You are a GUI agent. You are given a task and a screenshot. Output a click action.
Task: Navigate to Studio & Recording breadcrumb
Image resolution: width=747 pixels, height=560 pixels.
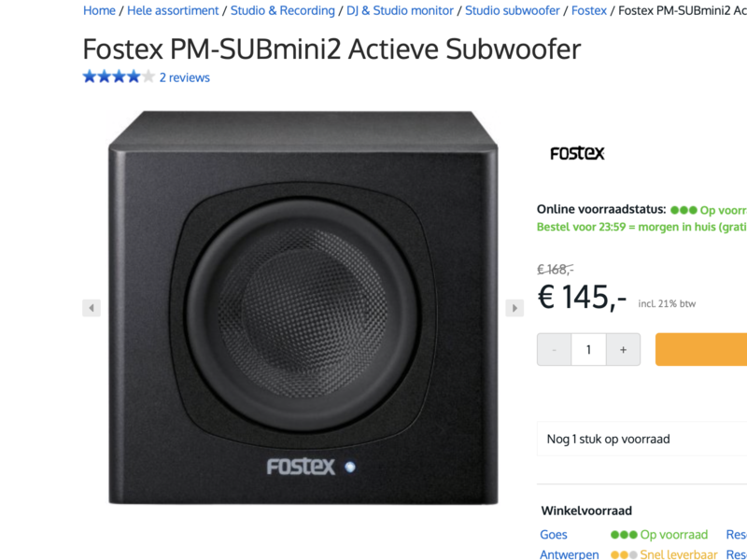[x=283, y=10]
